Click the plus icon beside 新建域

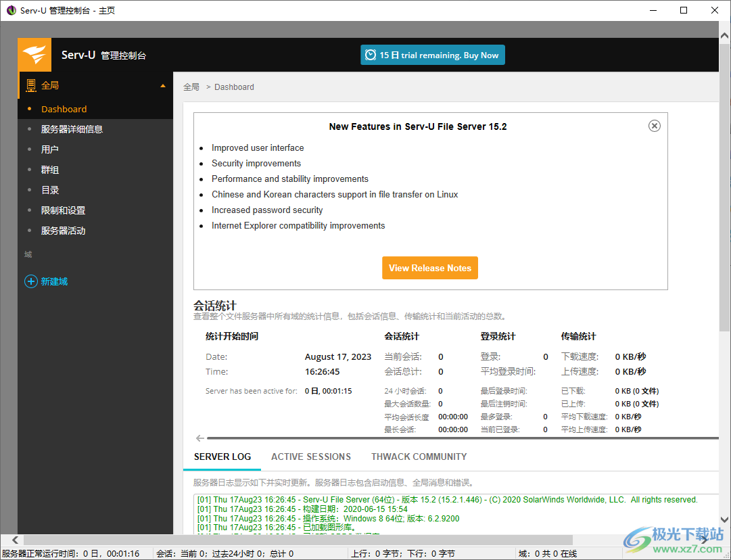pos(31,281)
